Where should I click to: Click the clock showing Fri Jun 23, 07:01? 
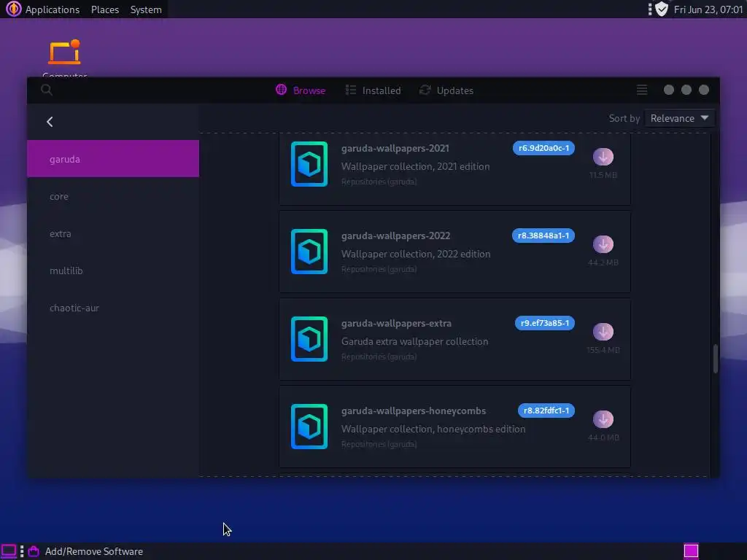tap(708, 9)
